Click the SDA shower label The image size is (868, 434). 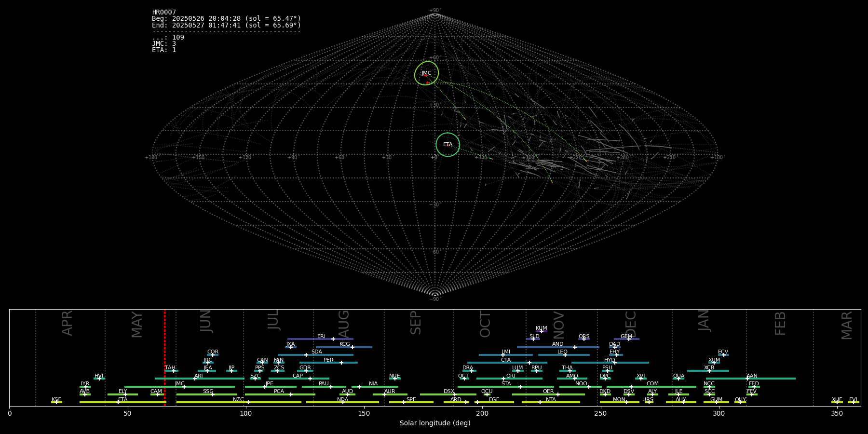317,352
